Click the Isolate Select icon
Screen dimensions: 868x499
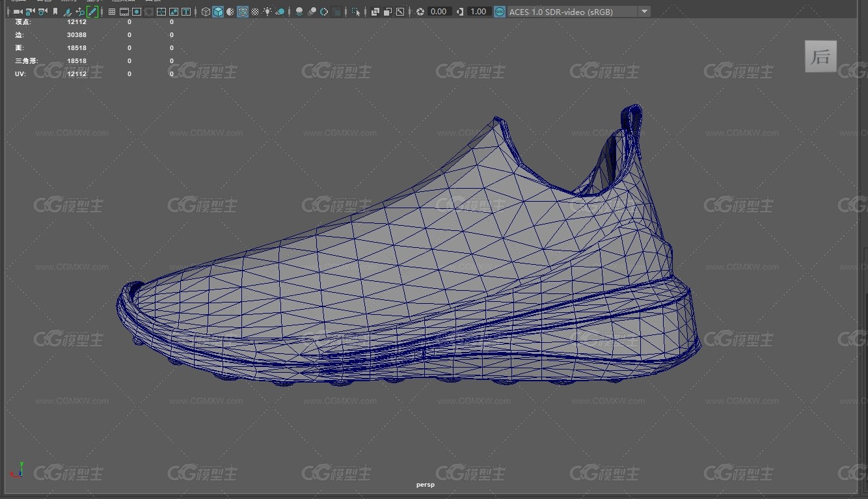tap(356, 12)
